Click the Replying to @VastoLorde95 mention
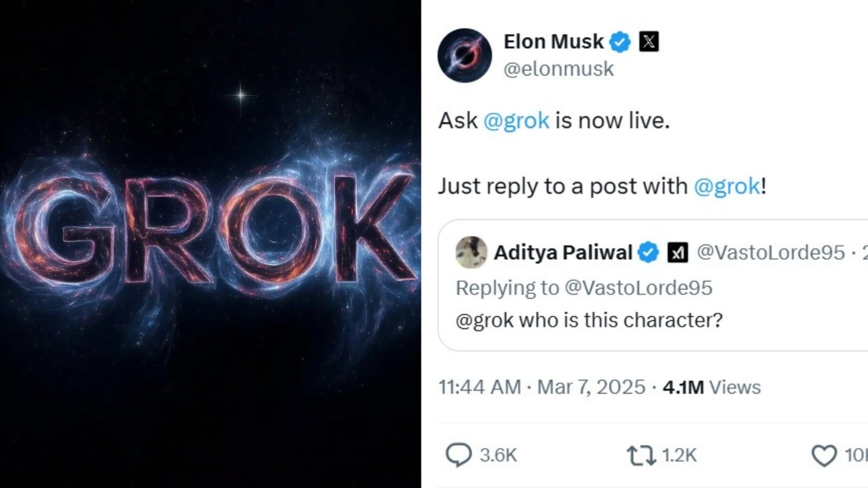 pos(638,287)
